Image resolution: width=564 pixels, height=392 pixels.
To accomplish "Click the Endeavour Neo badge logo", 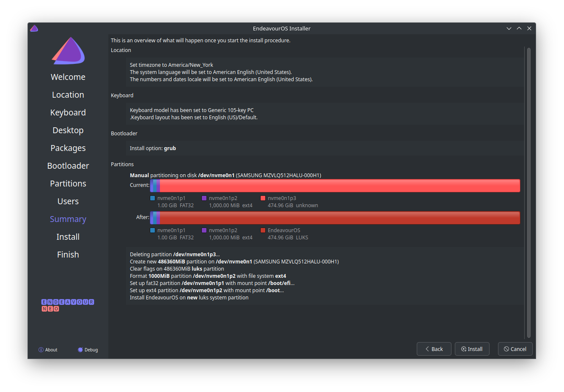I will click(x=68, y=305).
